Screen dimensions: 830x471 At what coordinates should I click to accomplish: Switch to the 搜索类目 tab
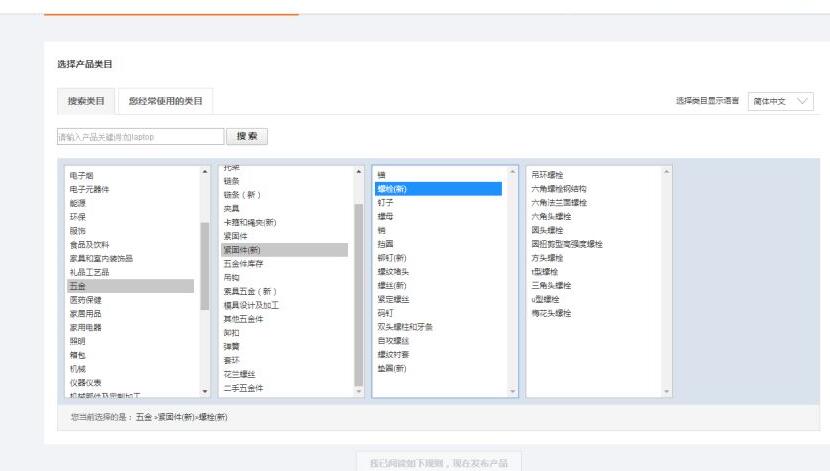coord(86,101)
